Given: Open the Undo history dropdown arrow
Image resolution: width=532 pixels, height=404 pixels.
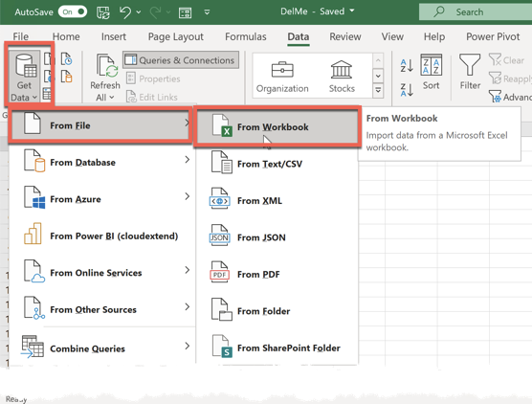Looking at the screenshot, I should pyautogui.click(x=139, y=12).
